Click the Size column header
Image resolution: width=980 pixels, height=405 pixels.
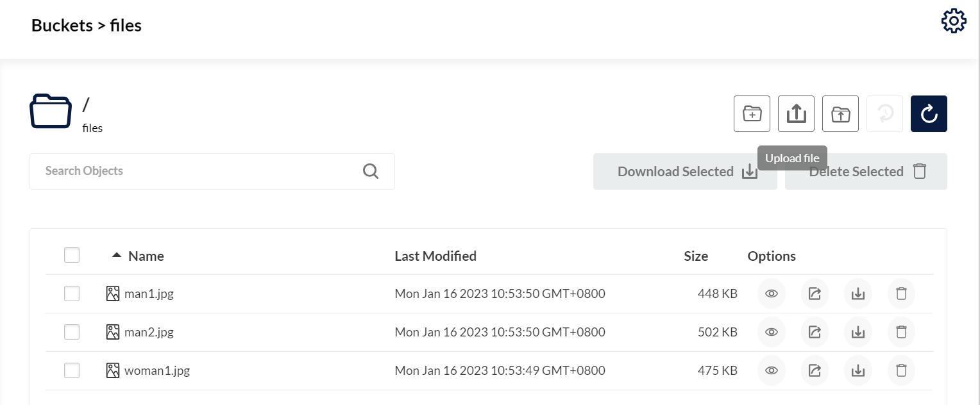(695, 256)
